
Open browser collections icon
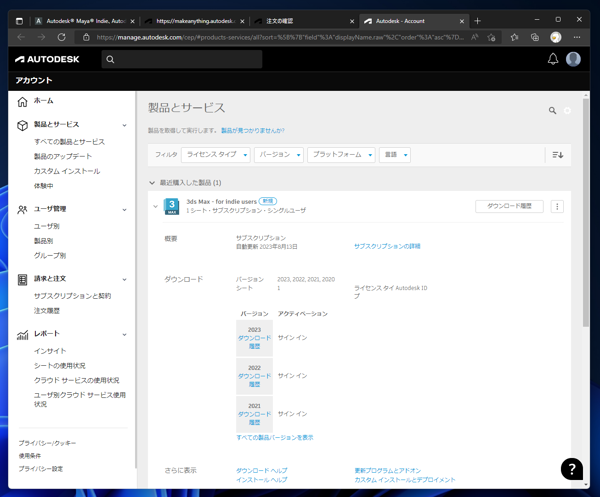click(535, 37)
